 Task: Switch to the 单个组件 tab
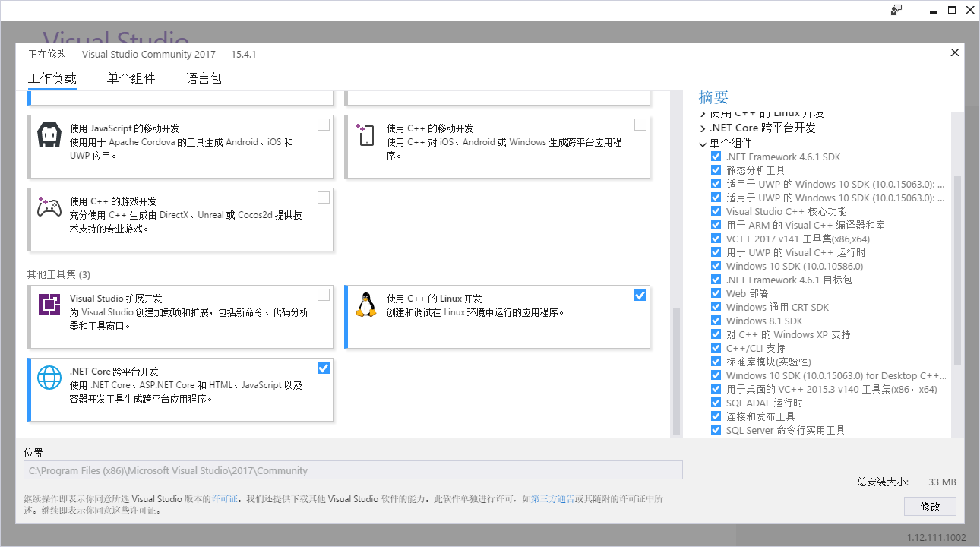click(x=131, y=77)
